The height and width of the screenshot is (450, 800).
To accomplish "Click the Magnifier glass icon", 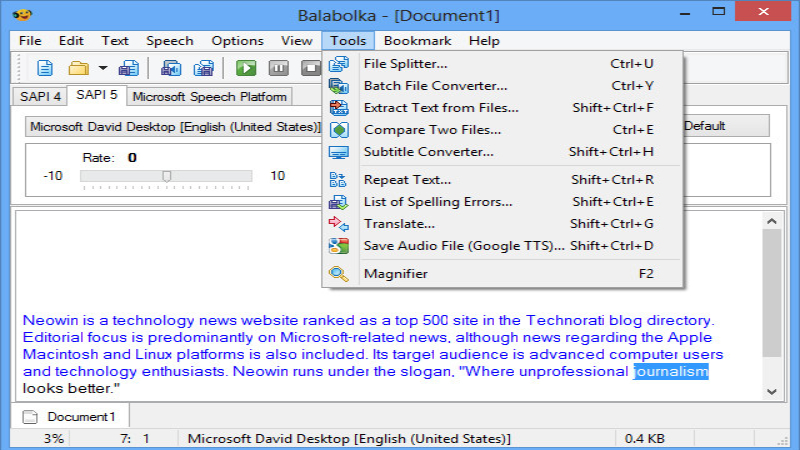I will (339, 274).
